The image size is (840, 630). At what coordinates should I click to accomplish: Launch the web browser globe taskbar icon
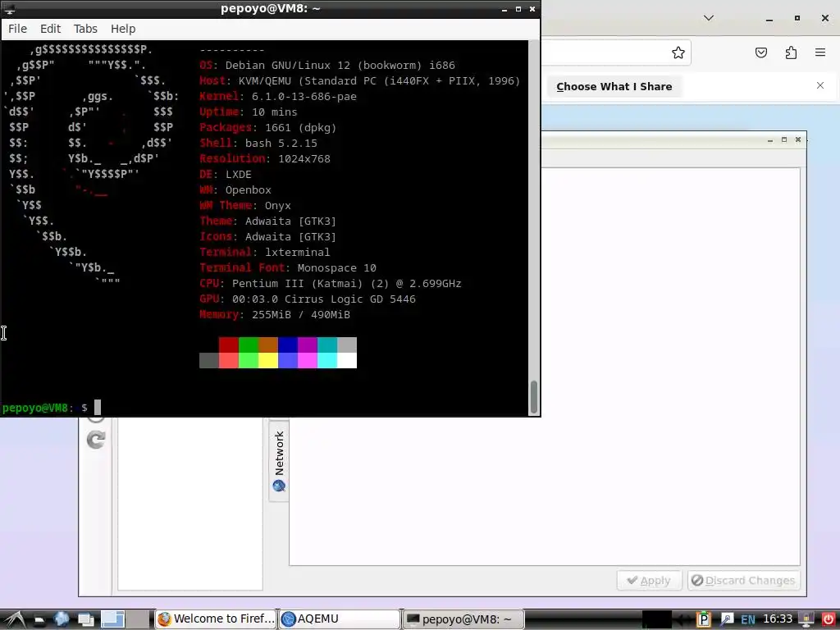pos(62,619)
